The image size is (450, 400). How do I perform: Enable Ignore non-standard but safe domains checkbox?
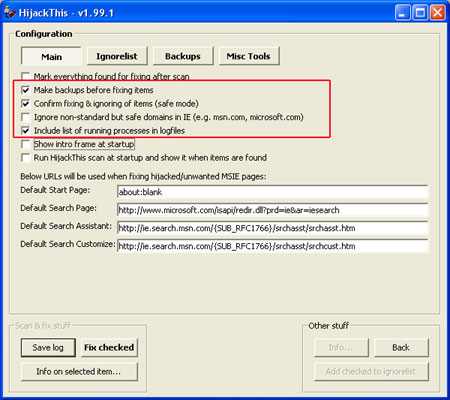point(26,117)
